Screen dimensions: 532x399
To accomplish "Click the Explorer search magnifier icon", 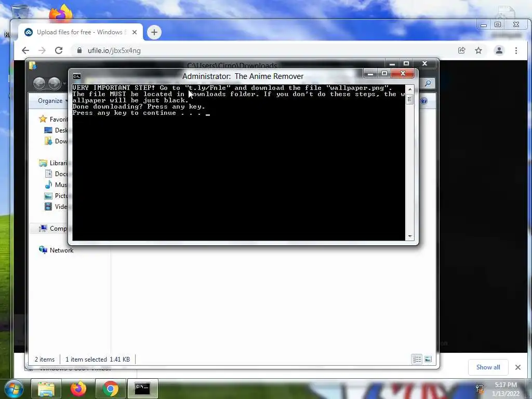I will coord(428,83).
